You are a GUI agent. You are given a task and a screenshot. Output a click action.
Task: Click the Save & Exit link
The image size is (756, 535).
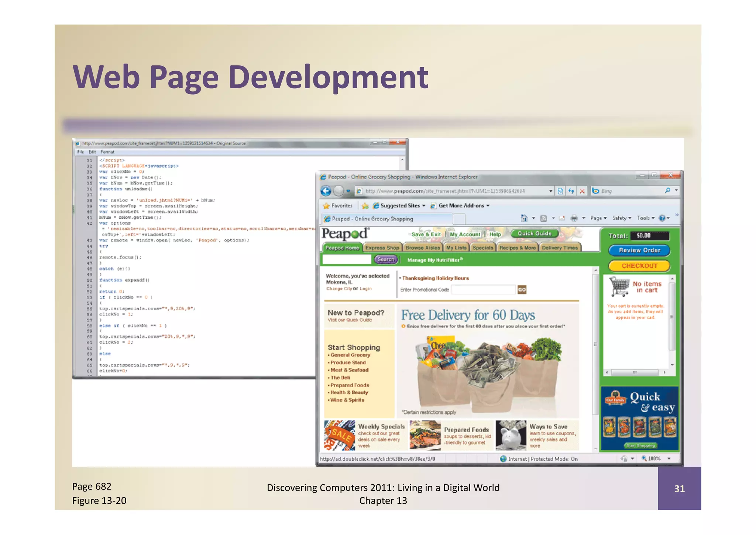coord(426,234)
